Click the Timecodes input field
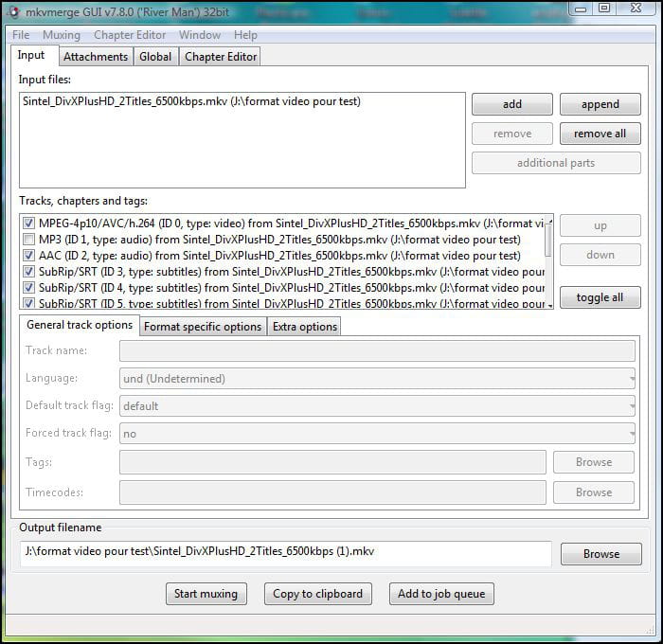The image size is (663, 644). point(332,492)
